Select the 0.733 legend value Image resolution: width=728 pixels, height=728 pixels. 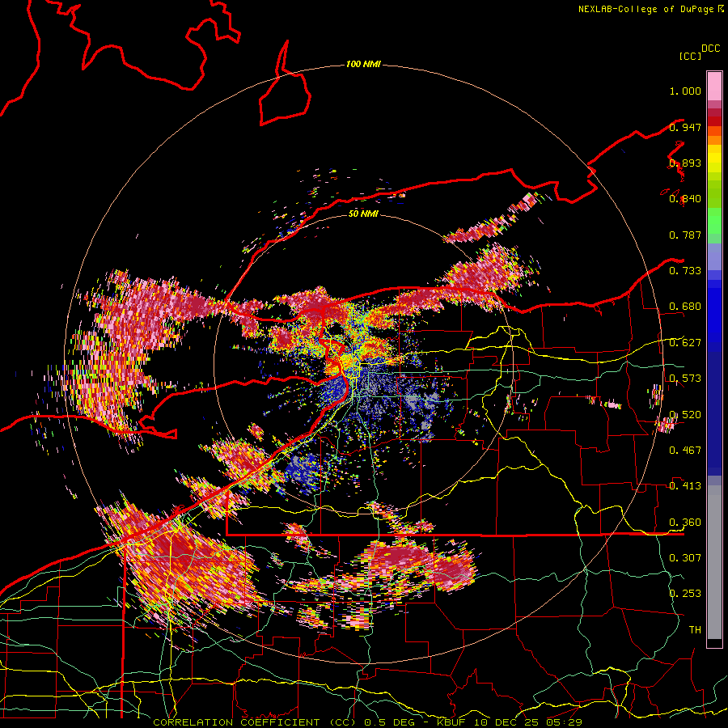(x=685, y=271)
